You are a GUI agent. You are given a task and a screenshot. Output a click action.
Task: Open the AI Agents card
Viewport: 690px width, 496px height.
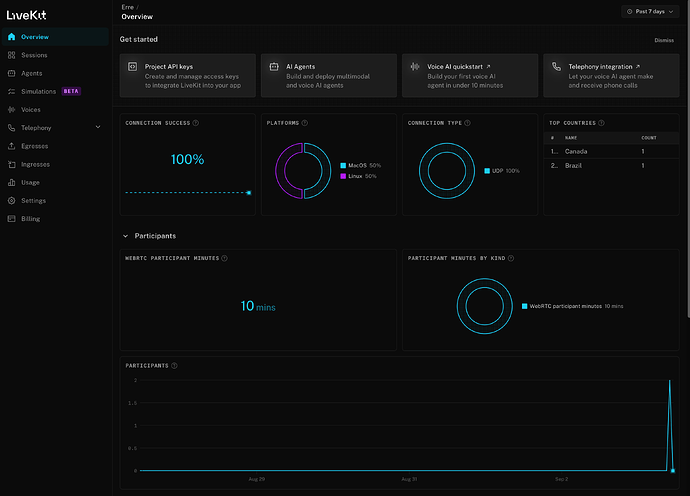pos(329,75)
